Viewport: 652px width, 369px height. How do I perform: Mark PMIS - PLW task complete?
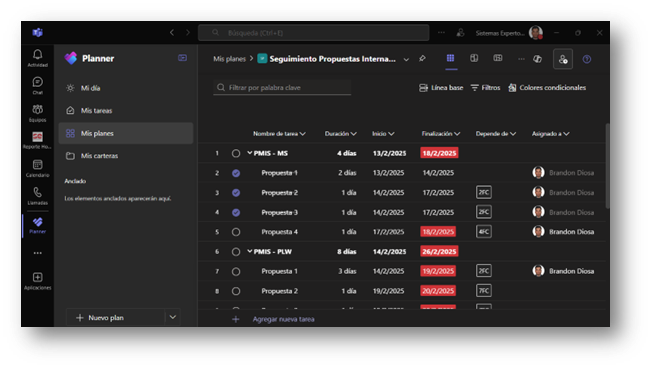tap(236, 252)
